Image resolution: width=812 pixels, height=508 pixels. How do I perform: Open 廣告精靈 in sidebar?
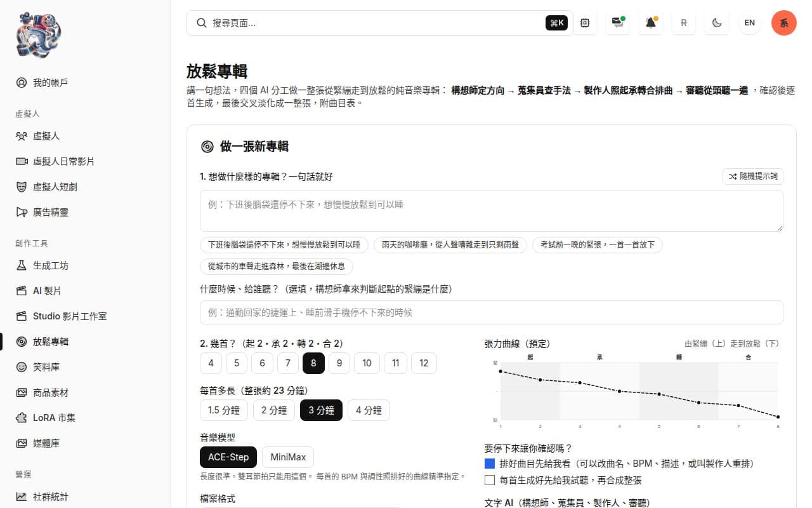[85, 212]
